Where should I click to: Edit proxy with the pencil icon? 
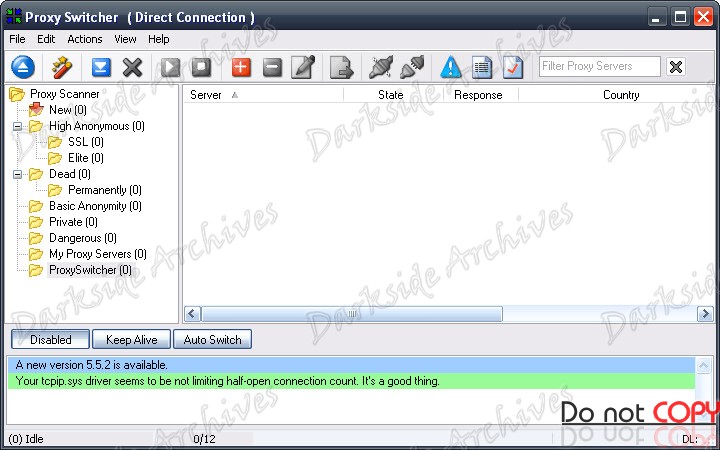[x=304, y=67]
